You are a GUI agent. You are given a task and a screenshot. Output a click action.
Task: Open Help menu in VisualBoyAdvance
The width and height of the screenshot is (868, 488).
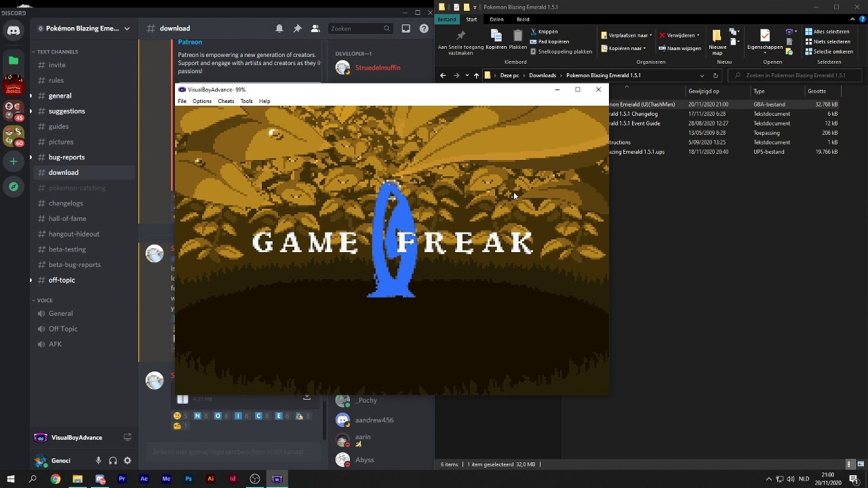point(264,101)
